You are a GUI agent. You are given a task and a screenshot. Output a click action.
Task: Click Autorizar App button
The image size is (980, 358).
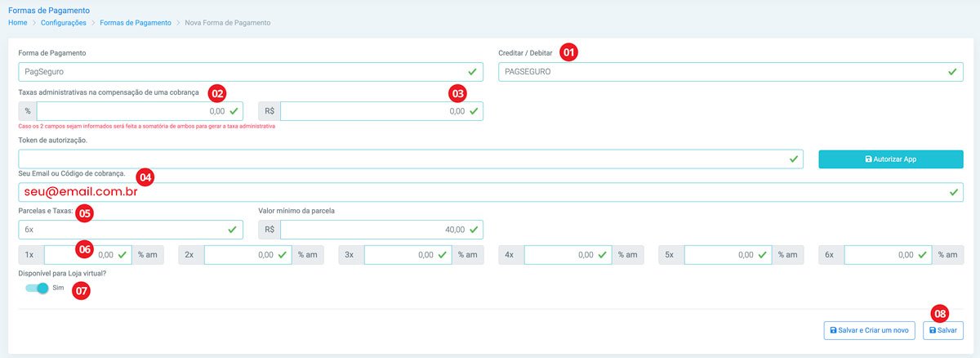click(x=891, y=159)
